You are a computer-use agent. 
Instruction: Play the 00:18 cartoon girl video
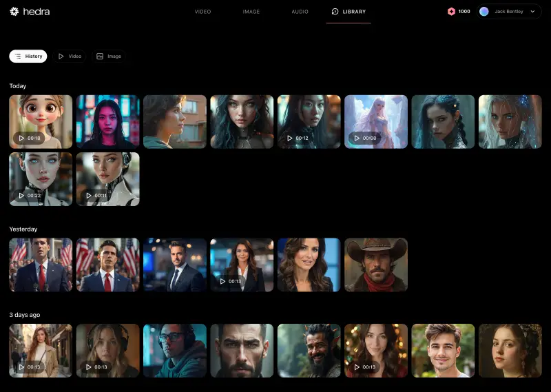(41, 122)
